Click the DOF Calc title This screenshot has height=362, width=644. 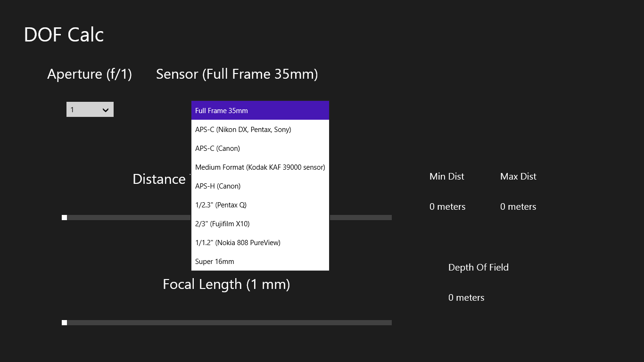64,35
